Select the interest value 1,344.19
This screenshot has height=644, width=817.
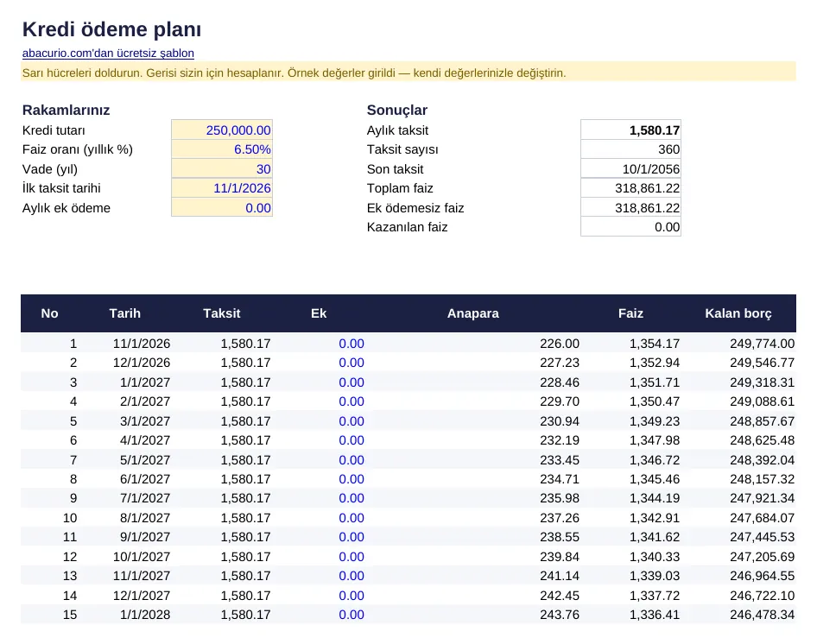pyautogui.click(x=655, y=498)
